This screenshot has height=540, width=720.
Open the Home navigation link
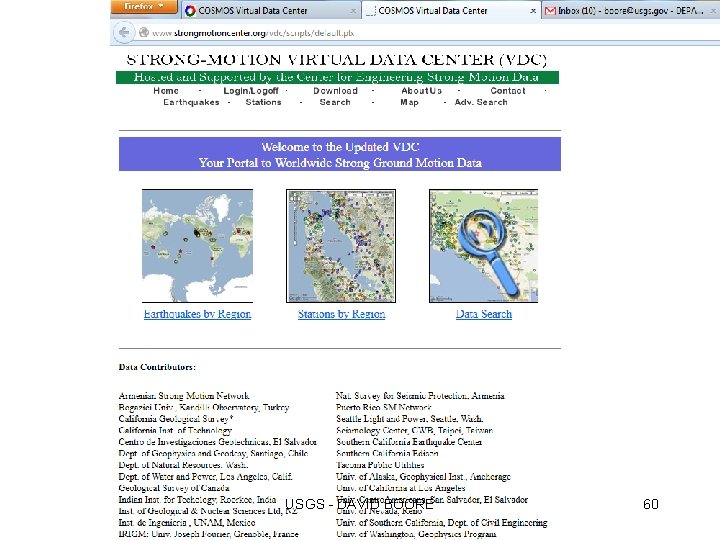point(166,91)
